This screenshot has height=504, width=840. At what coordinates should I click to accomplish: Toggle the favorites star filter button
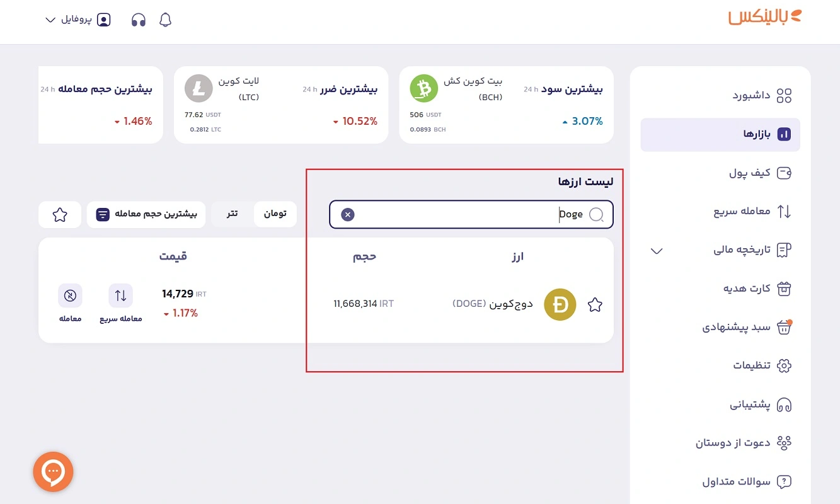pos(60,215)
